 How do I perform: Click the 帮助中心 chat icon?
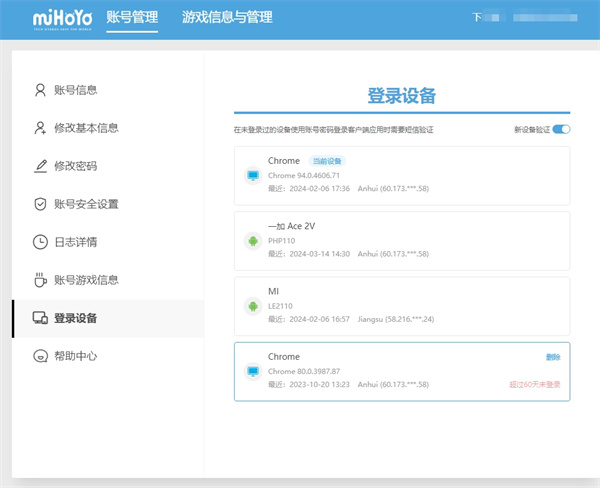40,356
